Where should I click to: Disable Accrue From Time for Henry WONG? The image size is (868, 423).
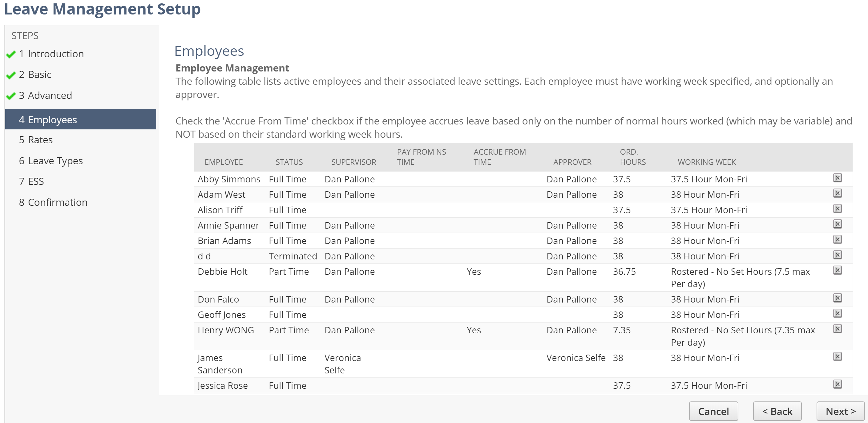tap(474, 330)
